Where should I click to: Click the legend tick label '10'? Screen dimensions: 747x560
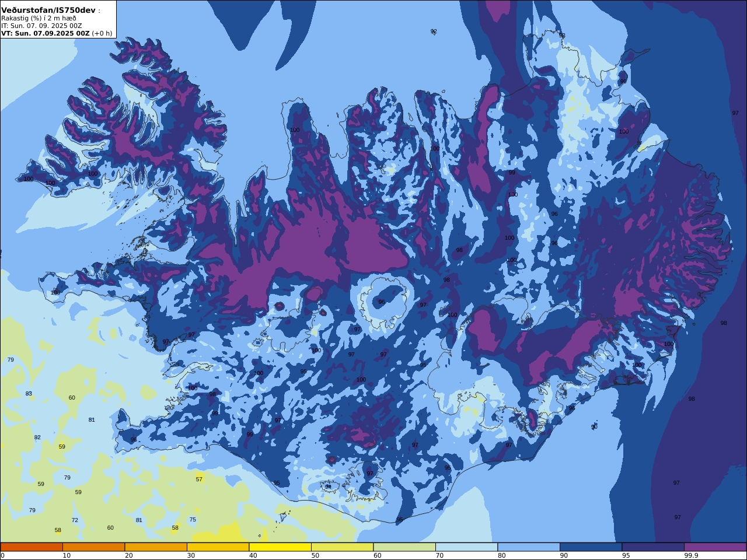pos(67,556)
